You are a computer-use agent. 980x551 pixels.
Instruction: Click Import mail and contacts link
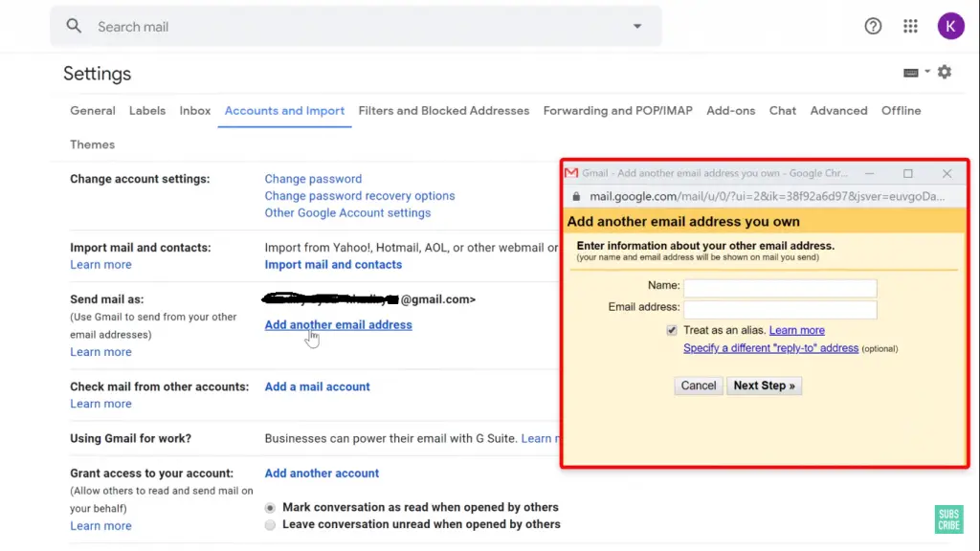[x=333, y=264]
